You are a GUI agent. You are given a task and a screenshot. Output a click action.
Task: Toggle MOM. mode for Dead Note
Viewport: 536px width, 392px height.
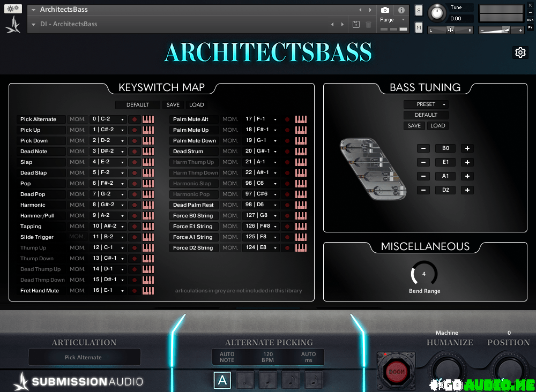click(x=78, y=151)
